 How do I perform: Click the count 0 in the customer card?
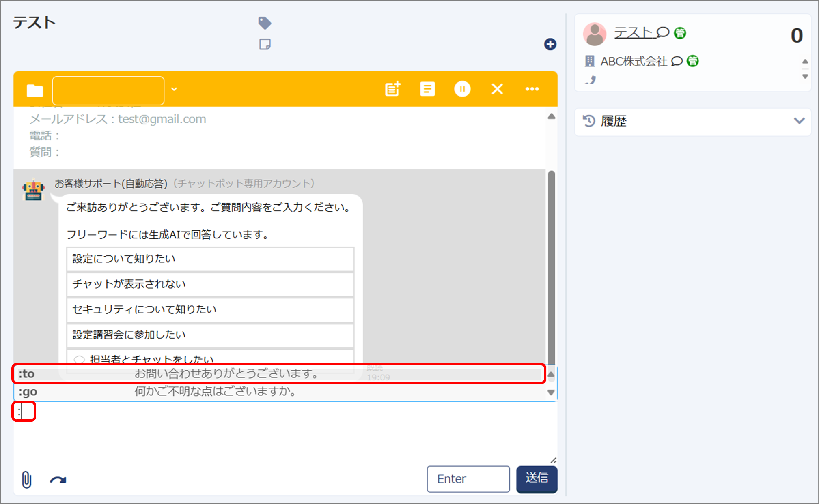[x=796, y=35]
